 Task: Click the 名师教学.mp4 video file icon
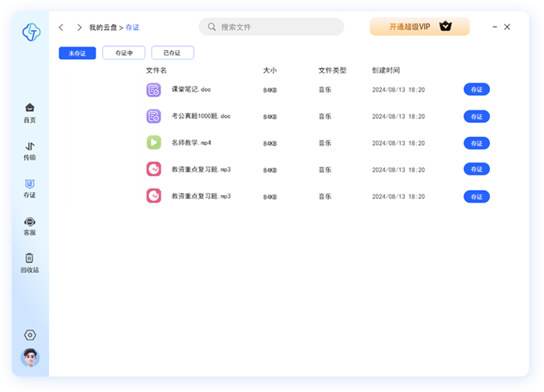coord(153,143)
